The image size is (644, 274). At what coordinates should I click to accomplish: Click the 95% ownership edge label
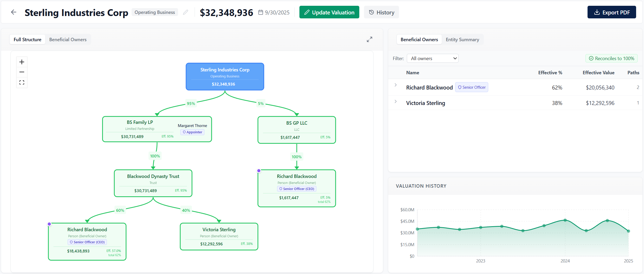191,103
